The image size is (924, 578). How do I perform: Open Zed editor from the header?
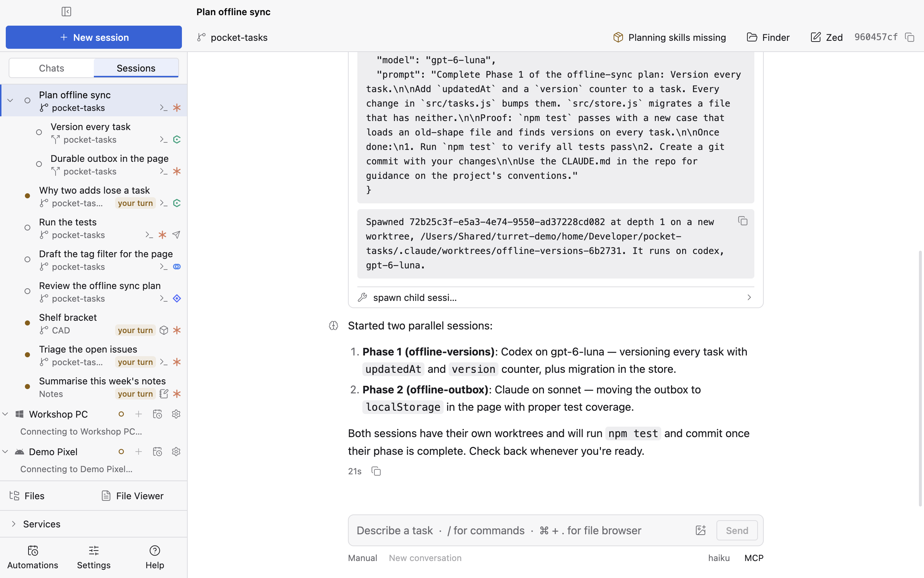(x=827, y=37)
